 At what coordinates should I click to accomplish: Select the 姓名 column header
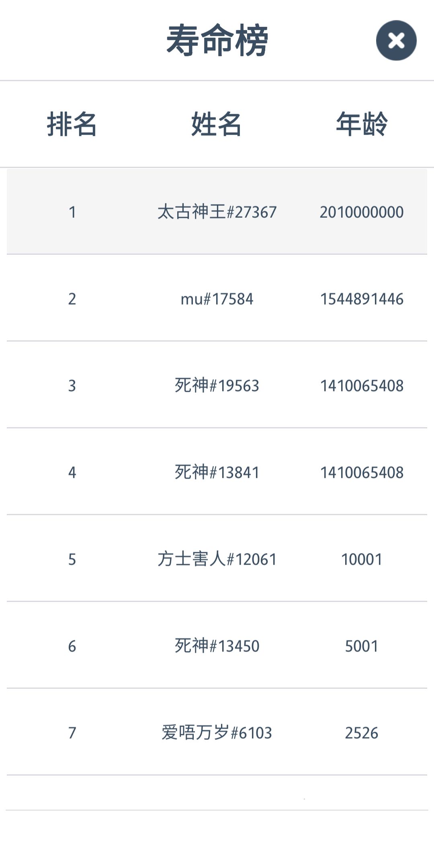pos(217,124)
